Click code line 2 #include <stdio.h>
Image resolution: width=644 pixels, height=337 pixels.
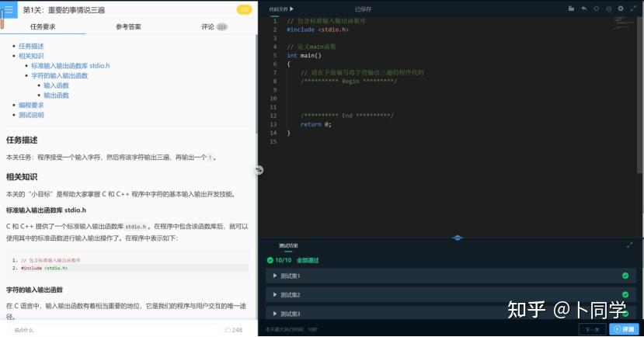pyautogui.click(x=318, y=30)
